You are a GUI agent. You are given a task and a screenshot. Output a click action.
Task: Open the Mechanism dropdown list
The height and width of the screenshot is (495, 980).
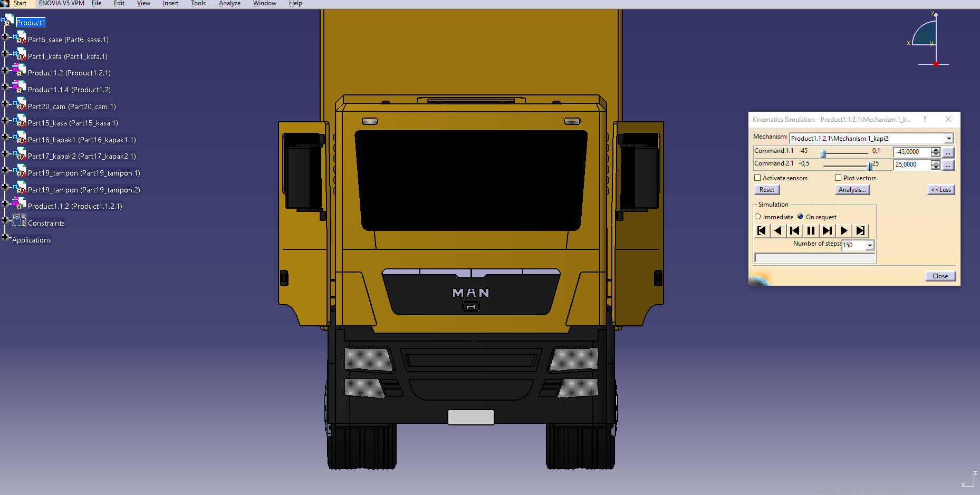coord(949,139)
